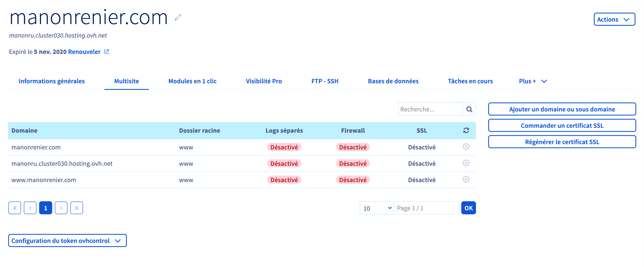The image size is (644, 267).
Task: Click the pencil edit icon beside manonrenier.com
Action: 178,17
